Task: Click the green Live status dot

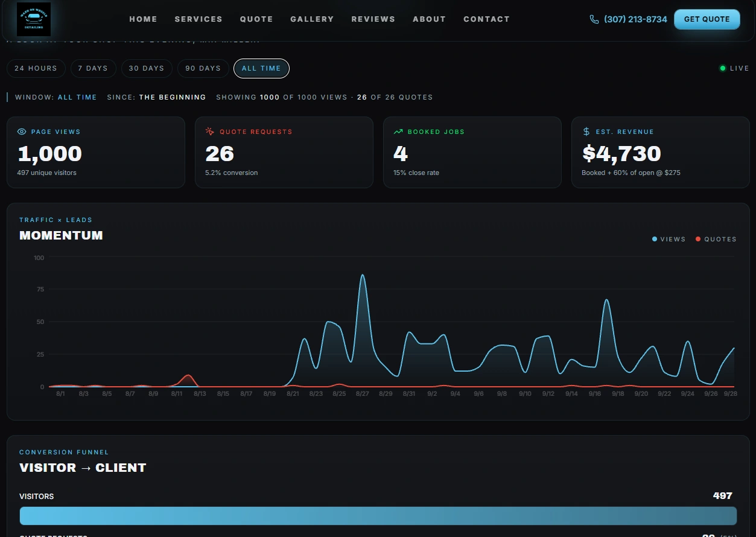Action: click(x=723, y=68)
